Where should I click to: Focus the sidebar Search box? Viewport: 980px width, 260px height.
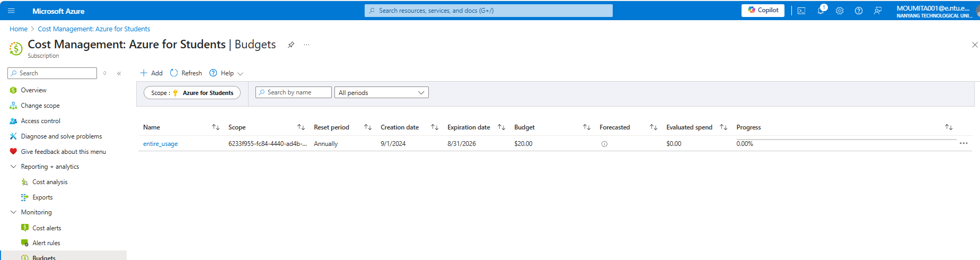point(52,73)
